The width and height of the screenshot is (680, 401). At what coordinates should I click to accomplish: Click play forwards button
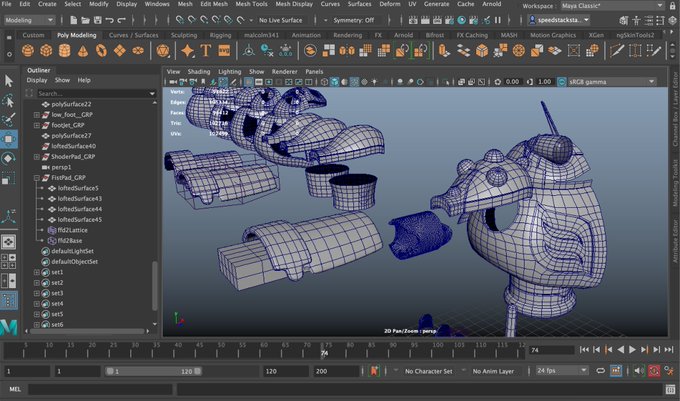(633, 349)
